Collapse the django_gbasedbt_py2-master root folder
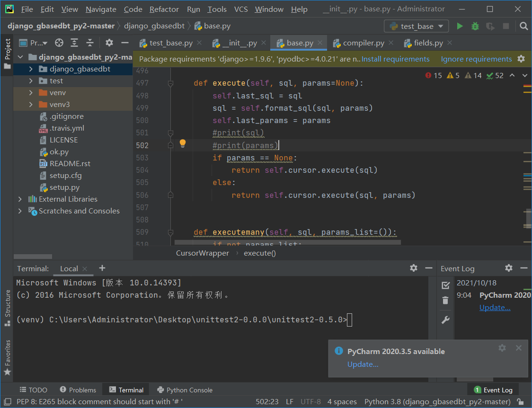Image resolution: width=532 pixels, height=408 pixels. coord(20,57)
